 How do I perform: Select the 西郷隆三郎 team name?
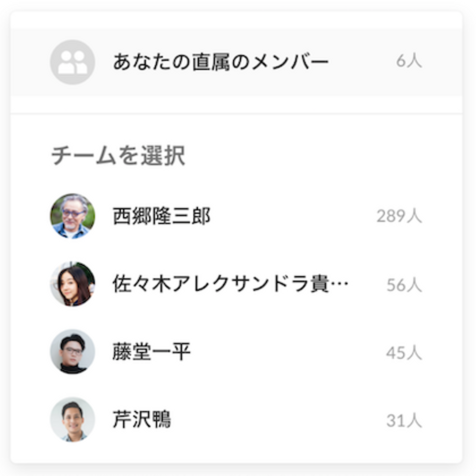[x=162, y=216]
